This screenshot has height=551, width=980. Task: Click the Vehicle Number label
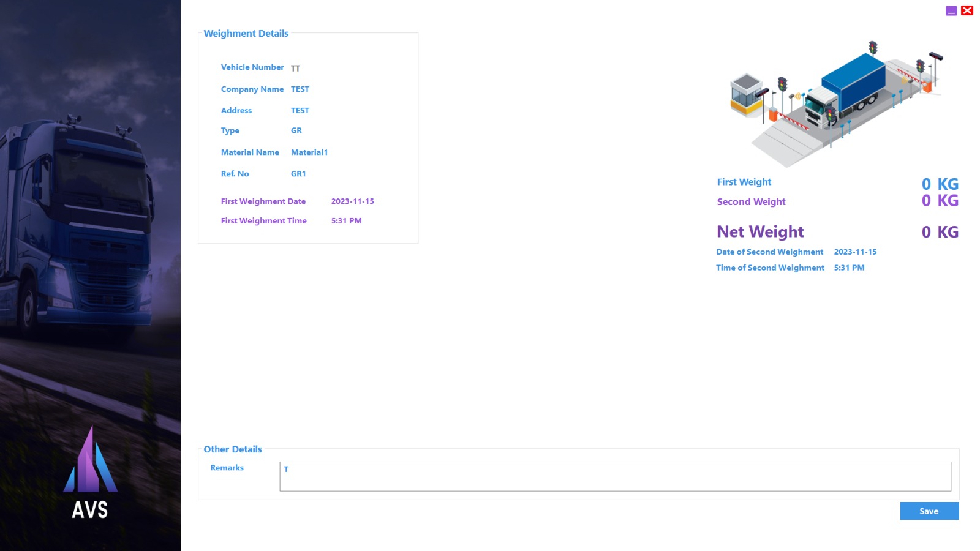(252, 67)
